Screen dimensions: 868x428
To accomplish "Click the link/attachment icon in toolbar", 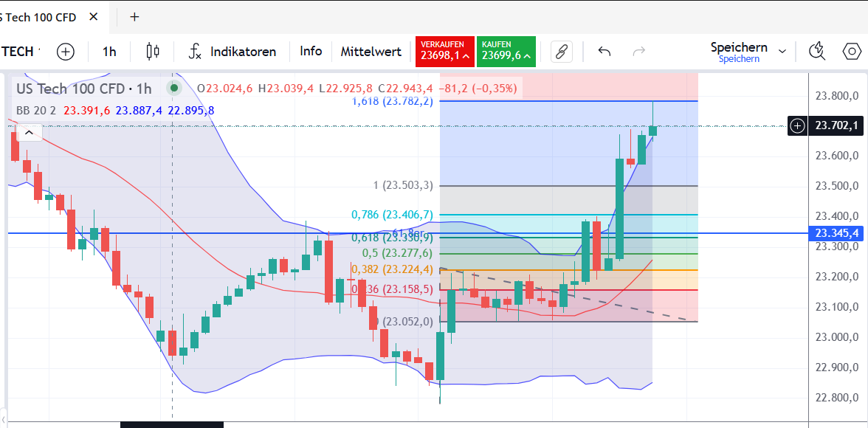I will pyautogui.click(x=561, y=52).
